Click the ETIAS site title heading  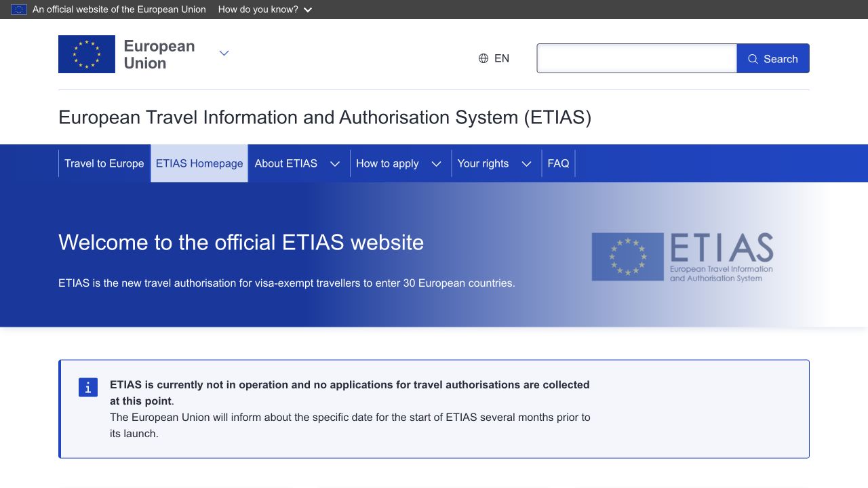[325, 117]
